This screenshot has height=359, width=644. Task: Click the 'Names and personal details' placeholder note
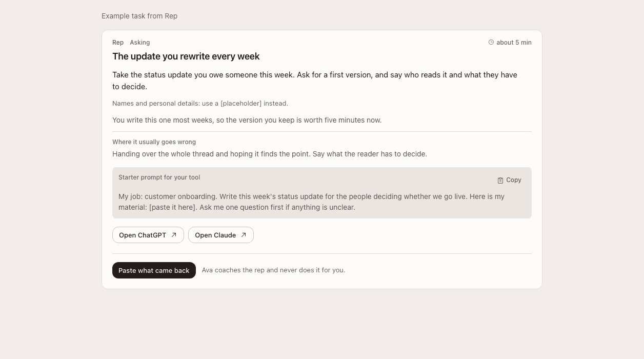200,104
